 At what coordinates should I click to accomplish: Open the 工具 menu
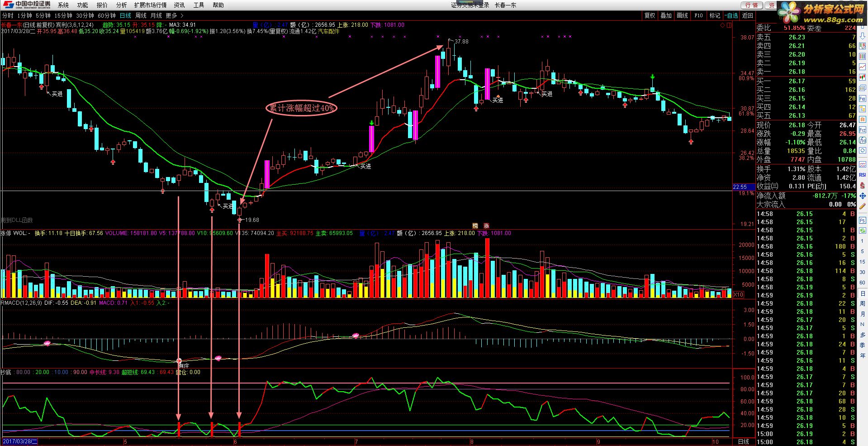click(199, 5)
